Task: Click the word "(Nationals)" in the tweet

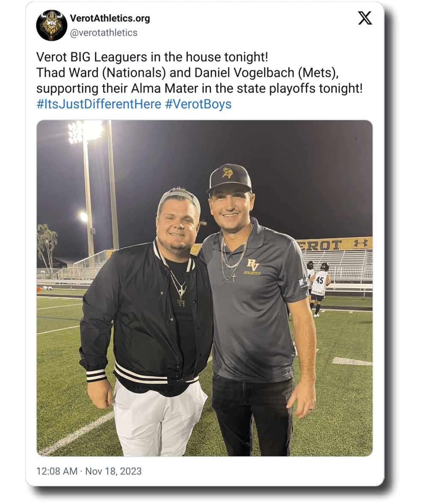Action: (x=133, y=73)
